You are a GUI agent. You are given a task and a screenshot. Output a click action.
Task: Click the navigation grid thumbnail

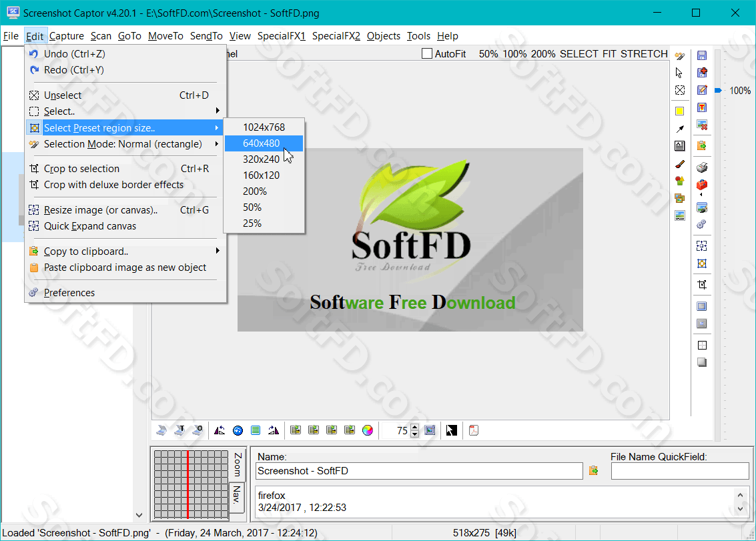tap(191, 484)
